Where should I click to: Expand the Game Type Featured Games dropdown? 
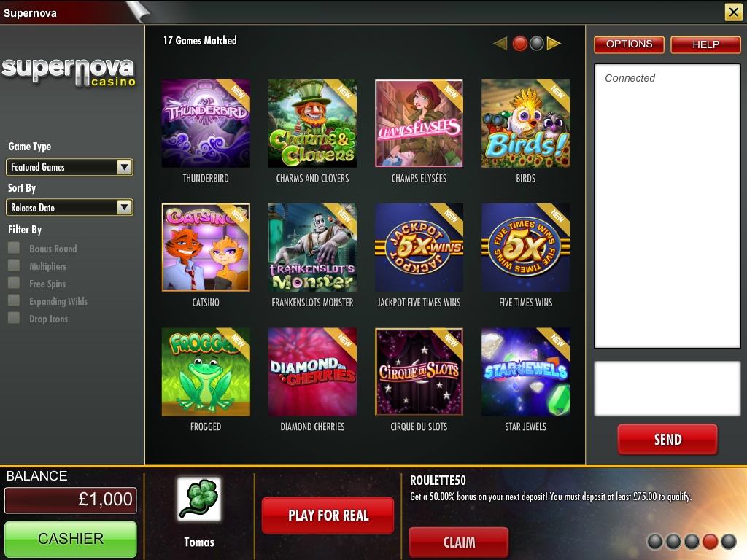69,167
